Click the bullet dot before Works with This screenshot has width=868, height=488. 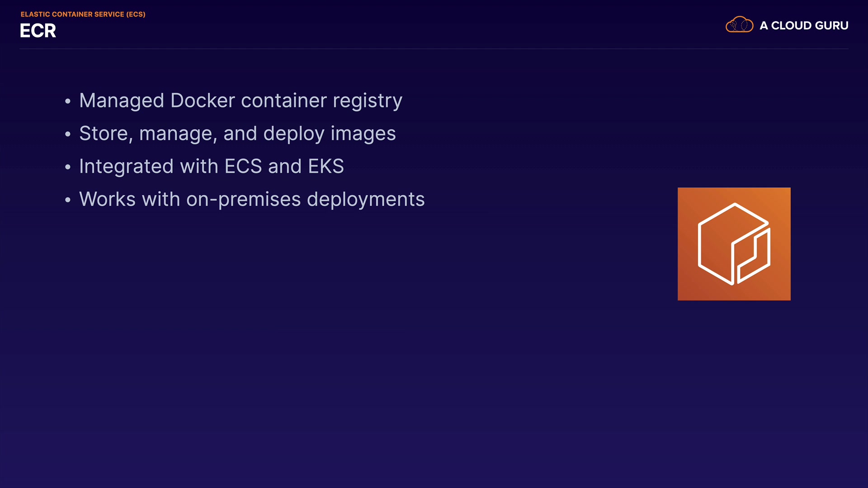coord(68,200)
